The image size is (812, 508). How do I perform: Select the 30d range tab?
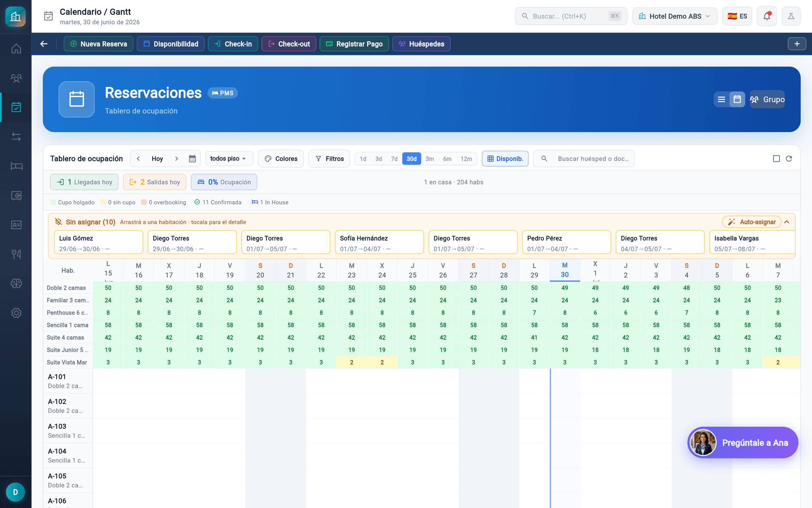coord(412,159)
